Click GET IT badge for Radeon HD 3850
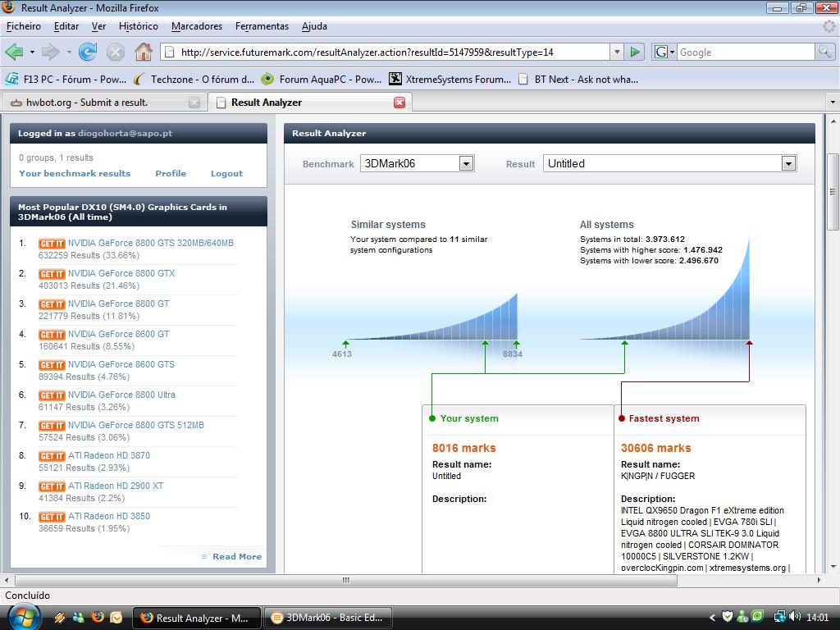The width and height of the screenshot is (840, 630). tap(52, 517)
